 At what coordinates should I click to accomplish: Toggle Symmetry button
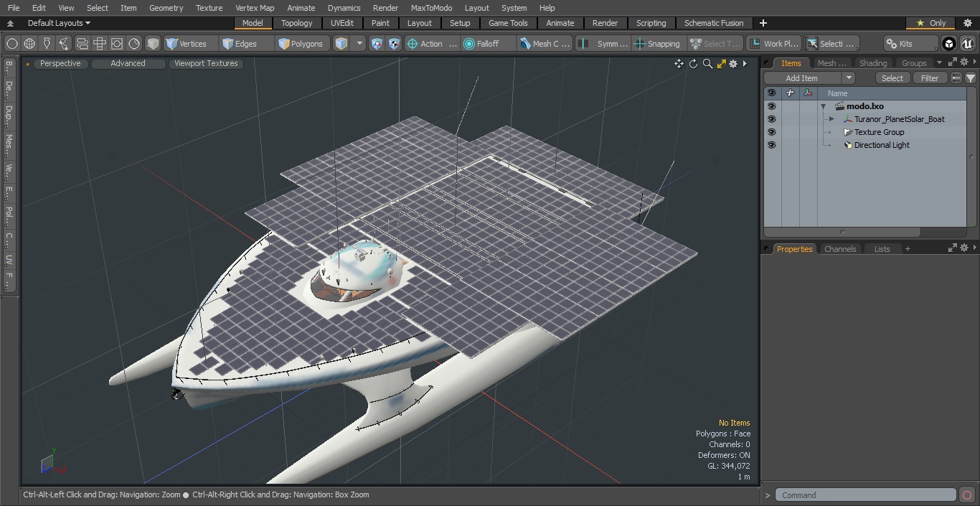(604, 44)
